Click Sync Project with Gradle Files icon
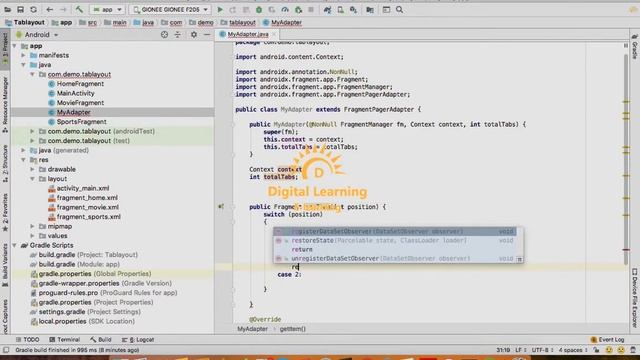Screen dimensions: 640x360 click(327, 9)
